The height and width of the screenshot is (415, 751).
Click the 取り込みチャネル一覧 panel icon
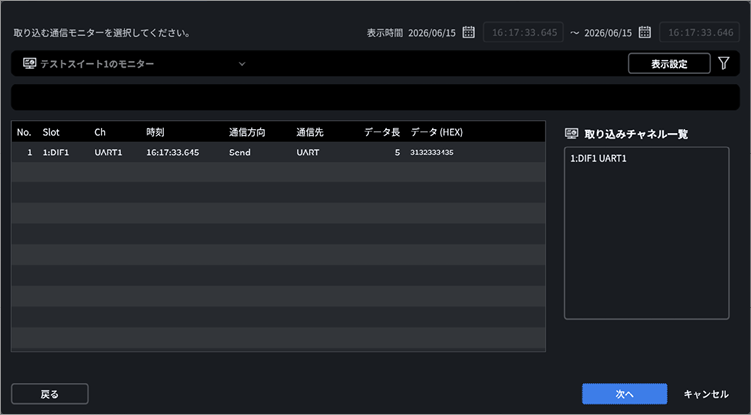click(571, 134)
